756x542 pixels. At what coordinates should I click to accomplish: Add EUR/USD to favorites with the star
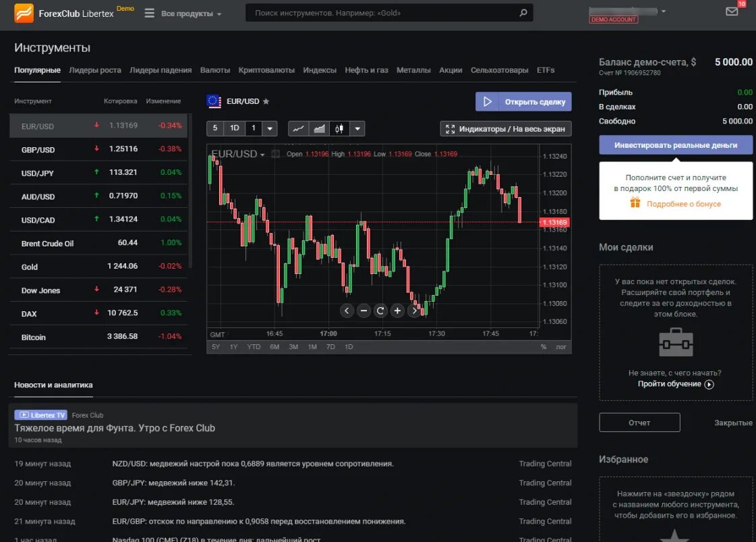point(266,101)
